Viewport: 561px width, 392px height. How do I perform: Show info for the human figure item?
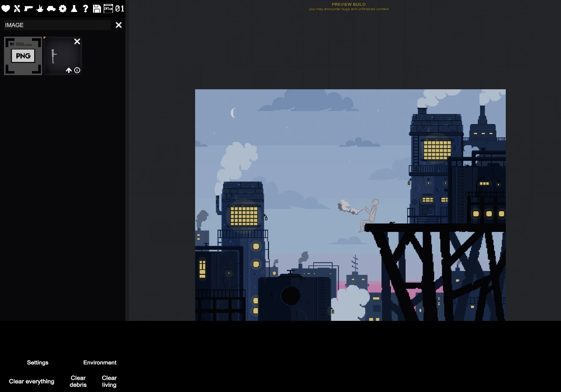(77, 70)
